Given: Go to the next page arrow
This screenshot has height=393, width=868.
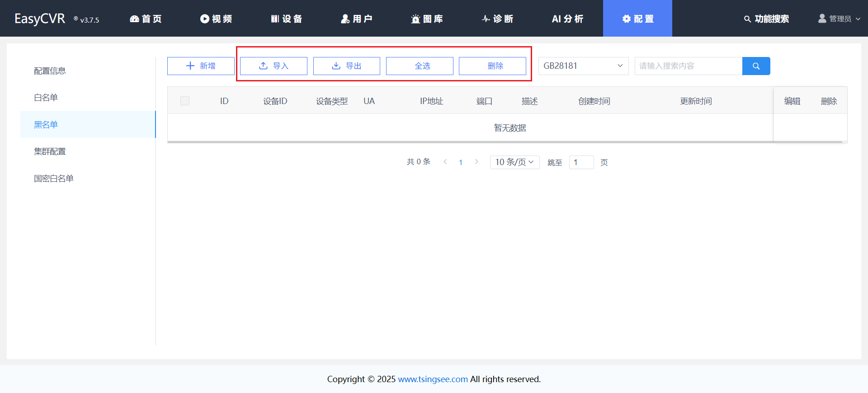Looking at the screenshot, I should [x=476, y=162].
